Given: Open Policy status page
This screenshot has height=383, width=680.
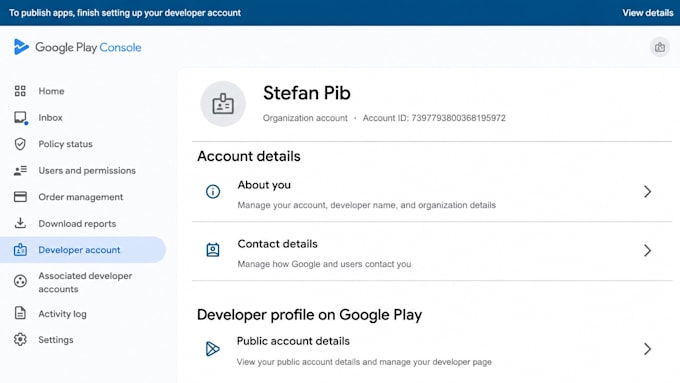Looking at the screenshot, I should coord(65,144).
